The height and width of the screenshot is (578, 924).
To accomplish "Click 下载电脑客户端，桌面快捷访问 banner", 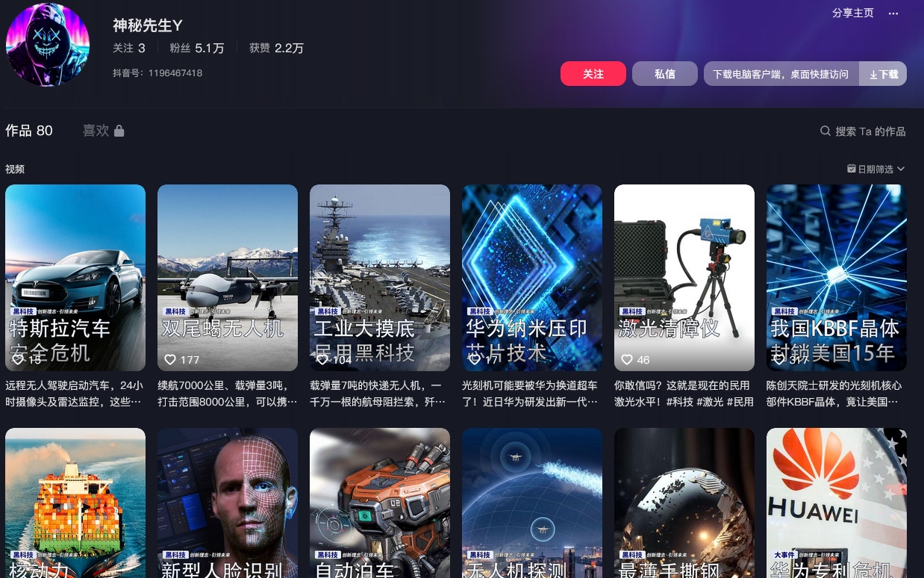I will 781,74.
